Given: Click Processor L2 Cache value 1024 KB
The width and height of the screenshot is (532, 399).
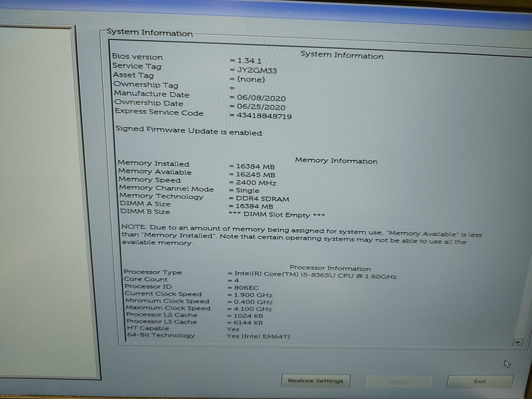Looking at the screenshot, I should click(x=248, y=316).
